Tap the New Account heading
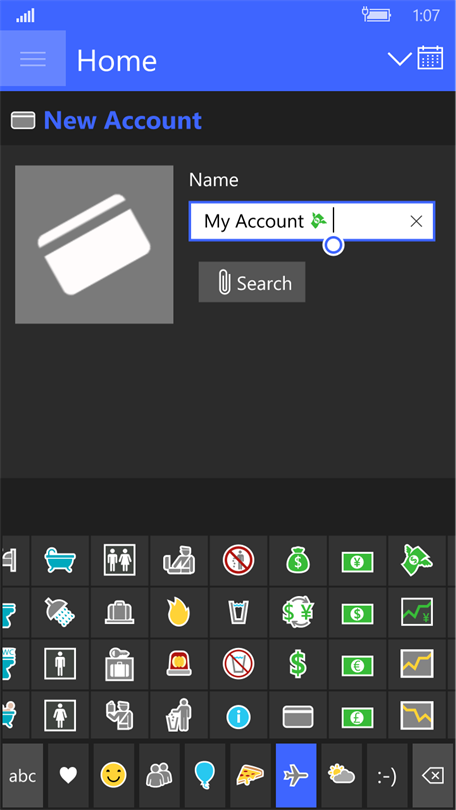The width and height of the screenshot is (456, 810). (x=122, y=120)
